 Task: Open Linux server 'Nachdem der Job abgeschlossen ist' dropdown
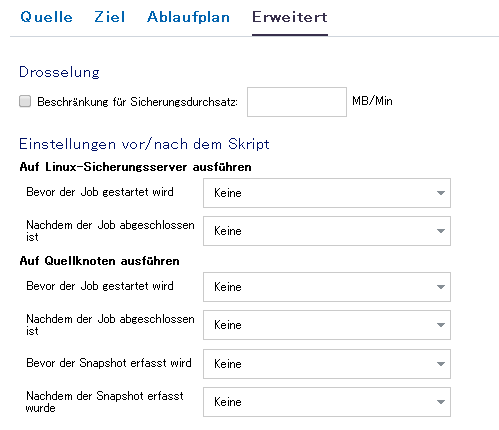(327, 231)
